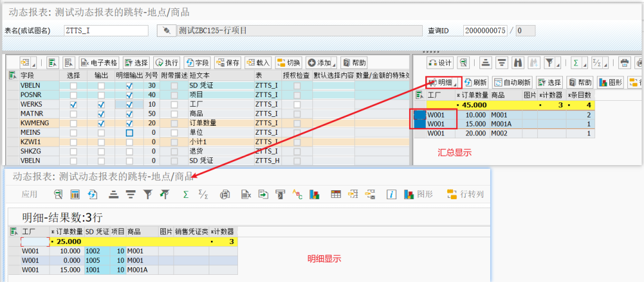This screenshot has width=644, height=282.
Task: Toggle the 输出 checkbox in the MATNR row
Action: tap(101, 113)
